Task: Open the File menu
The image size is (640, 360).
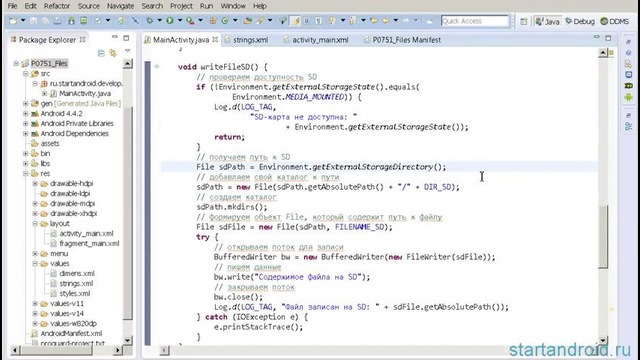Action: [x=12, y=6]
